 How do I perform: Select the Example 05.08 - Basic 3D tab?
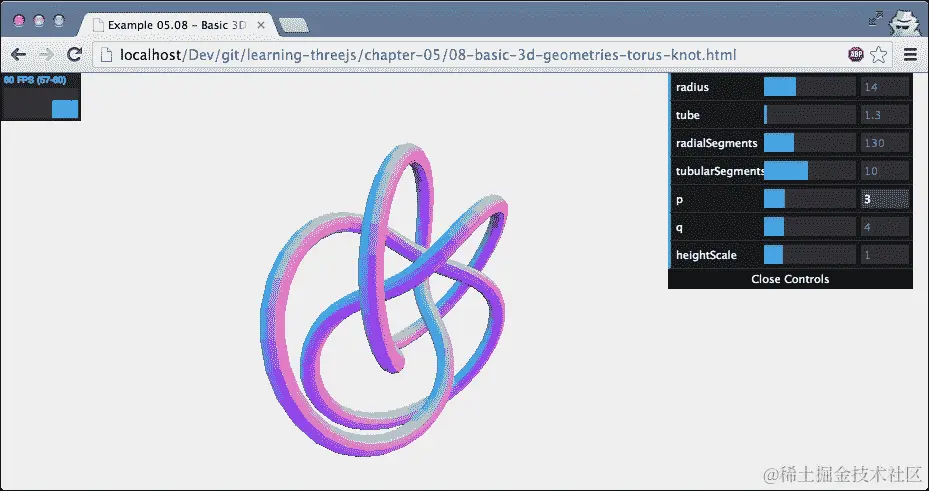click(178, 25)
